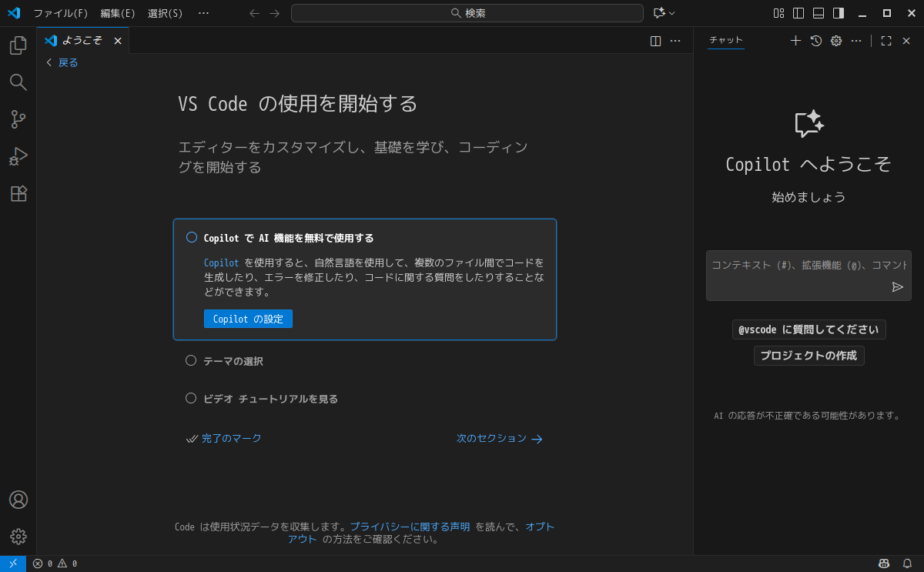Show errors and warnings in status bar
Screen dimensions: 924x572
pos(55,564)
